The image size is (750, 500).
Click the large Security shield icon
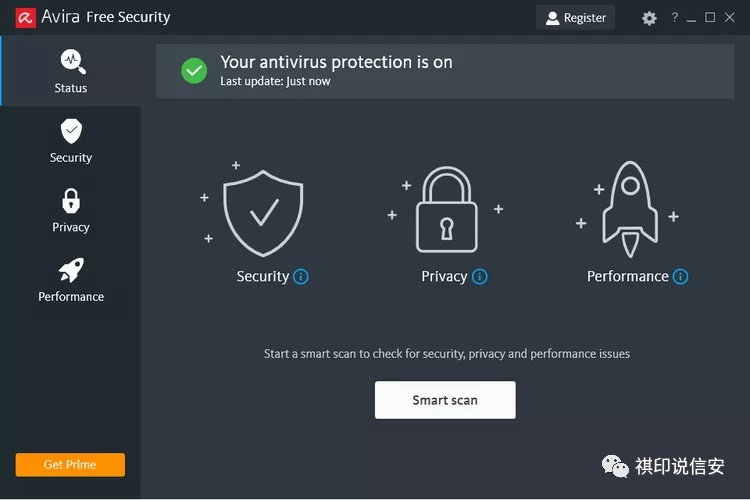[x=263, y=210]
